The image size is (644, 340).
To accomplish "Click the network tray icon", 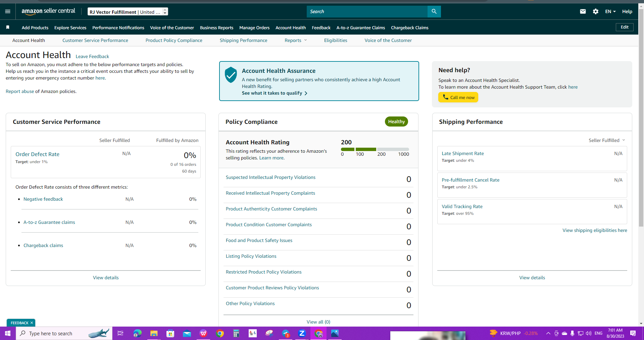I will tap(581, 333).
